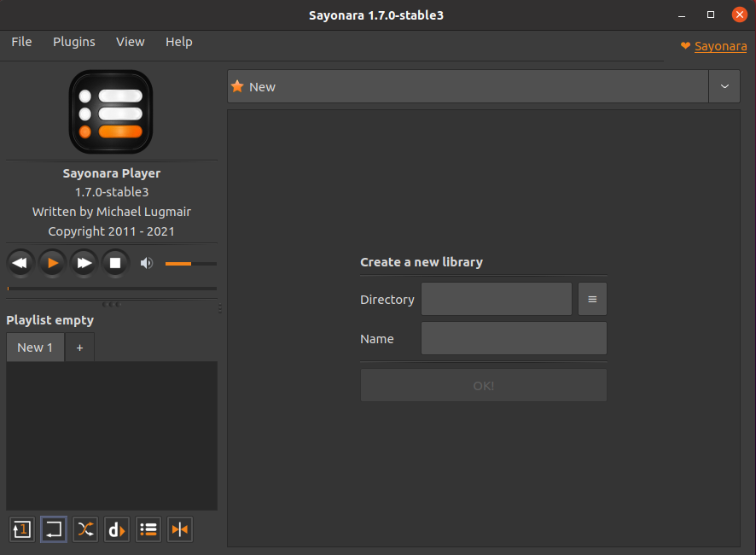The width and height of the screenshot is (756, 555).
Task: Toggle gapless playback mode icon
Action: (180, 529)
